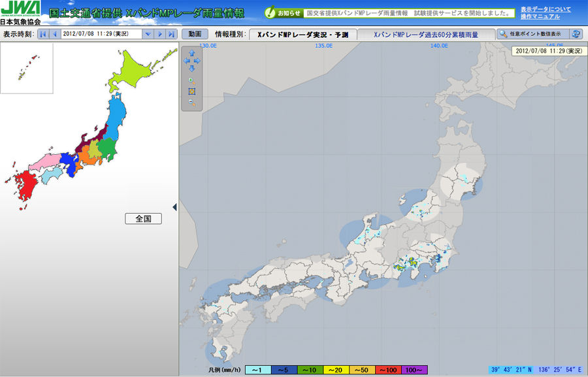Step back one time frame

pyautogui.click(x=55, y=34)
